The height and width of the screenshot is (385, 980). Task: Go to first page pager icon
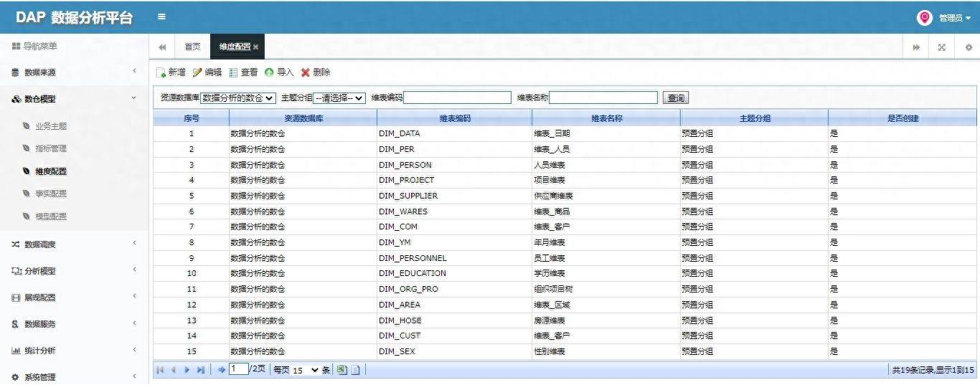(160, 370)
